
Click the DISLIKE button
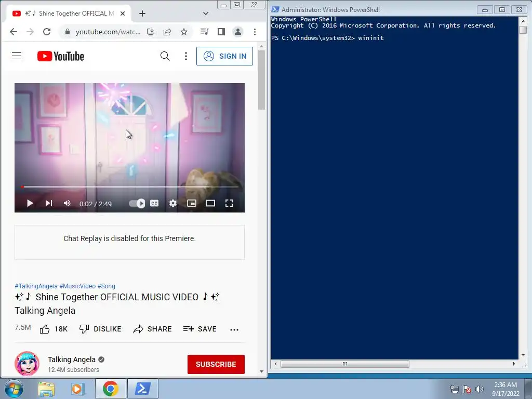(100, 329)
